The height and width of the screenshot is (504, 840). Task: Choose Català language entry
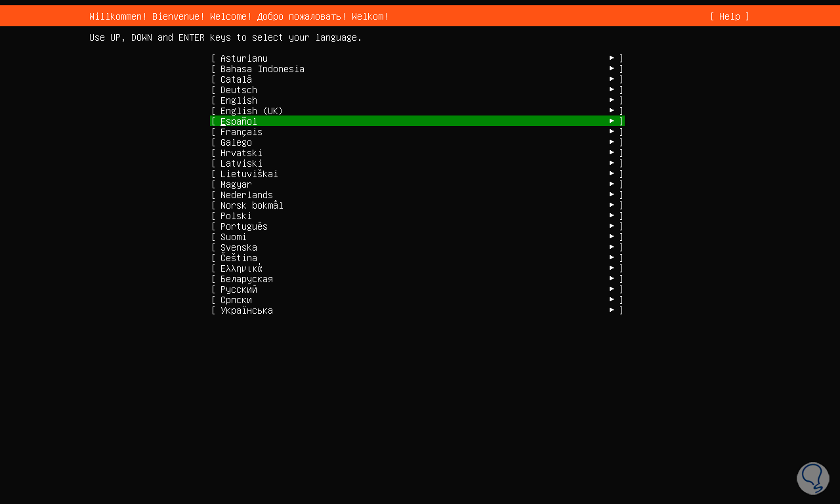[x=417, y=79]
